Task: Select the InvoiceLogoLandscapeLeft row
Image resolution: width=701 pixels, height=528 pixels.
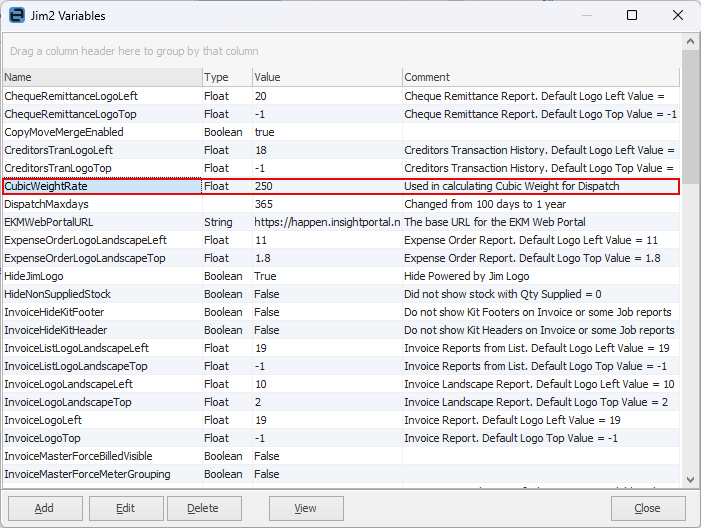Action: 341,384
